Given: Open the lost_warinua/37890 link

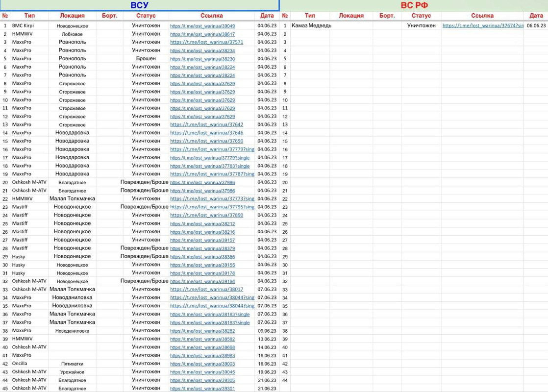Looking at the screenshot, I should 206,215.
